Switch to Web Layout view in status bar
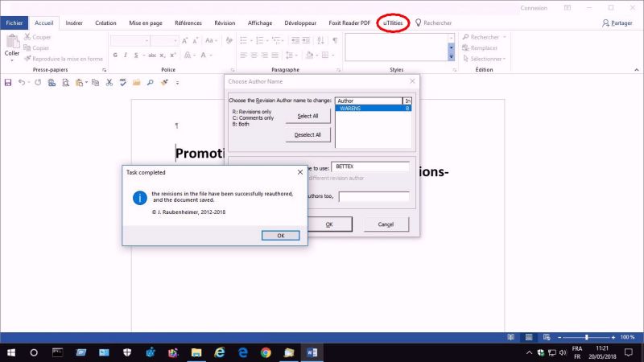 click(547, 337)
